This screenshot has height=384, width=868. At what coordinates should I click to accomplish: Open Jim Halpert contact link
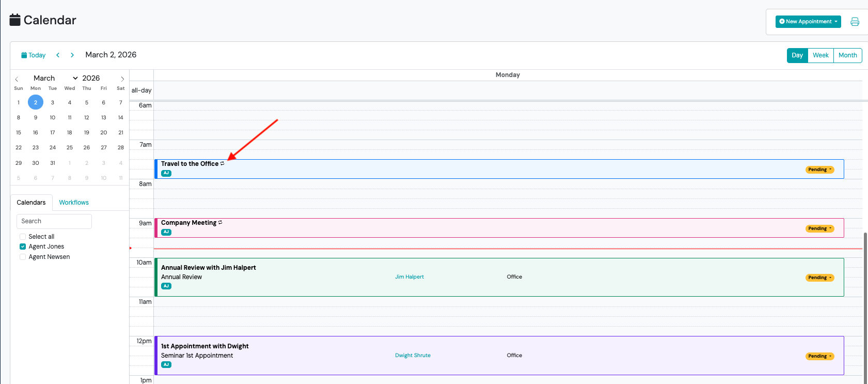pos(409,277)
